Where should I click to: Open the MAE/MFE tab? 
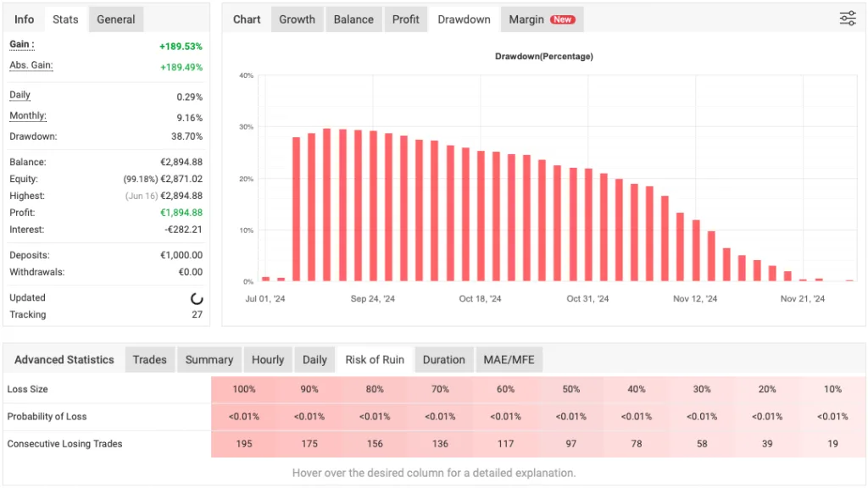pyautogui.click(x=509, y=359)
